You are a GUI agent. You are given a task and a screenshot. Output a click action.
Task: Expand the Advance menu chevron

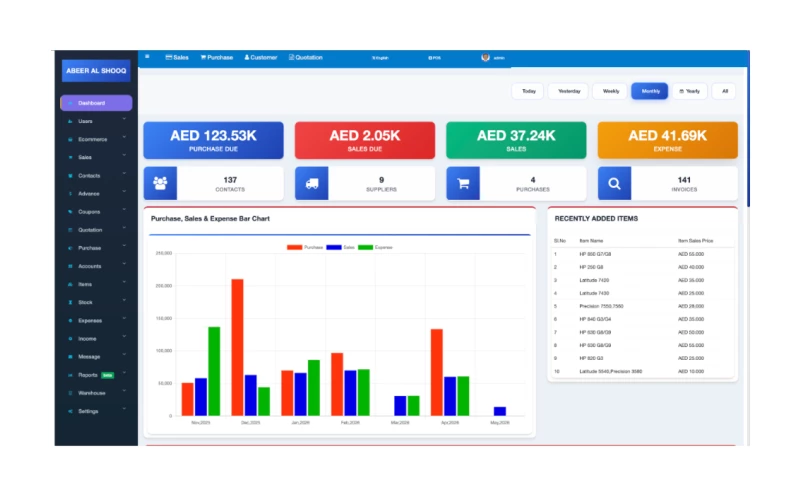click(x=124, y=192)
